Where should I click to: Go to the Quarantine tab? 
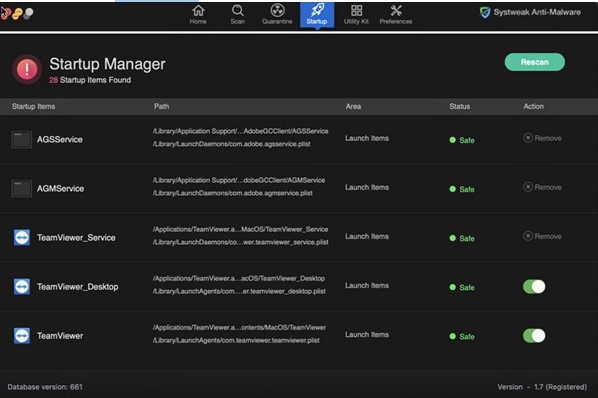[277, 14]
